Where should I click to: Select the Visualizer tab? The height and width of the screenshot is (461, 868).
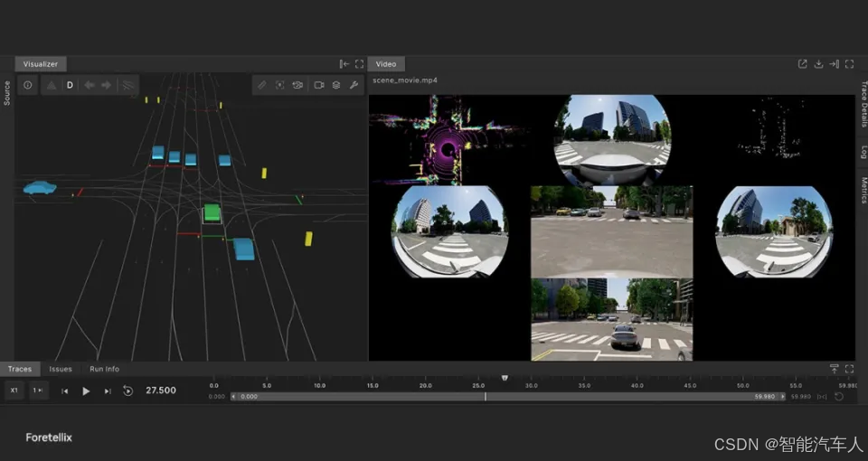[41, 64]
